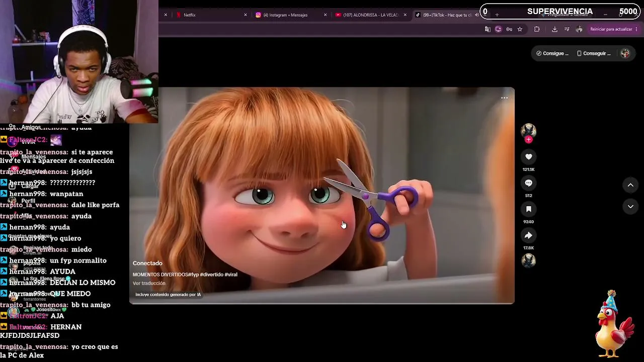Close the Instagram Mensajes tab

(x=325, y=15)
